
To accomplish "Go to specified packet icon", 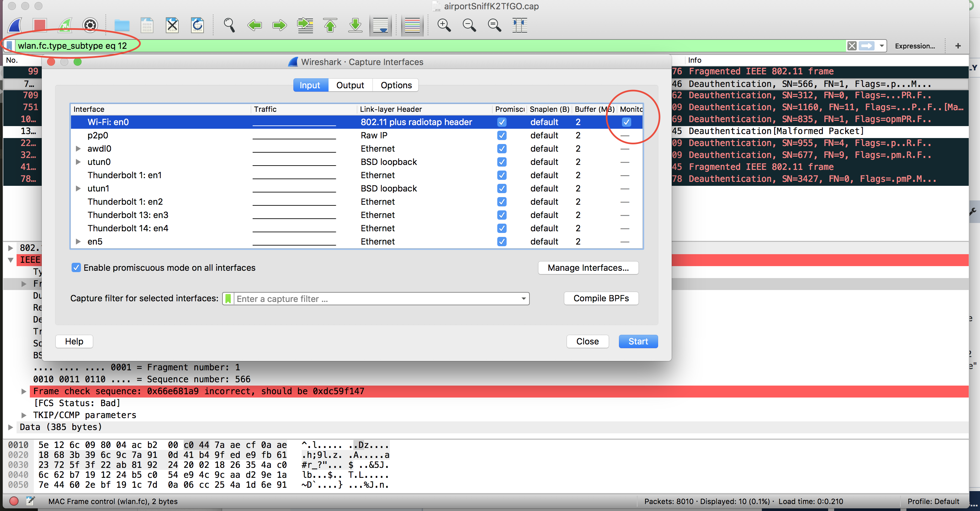I will tap(305, 25).
